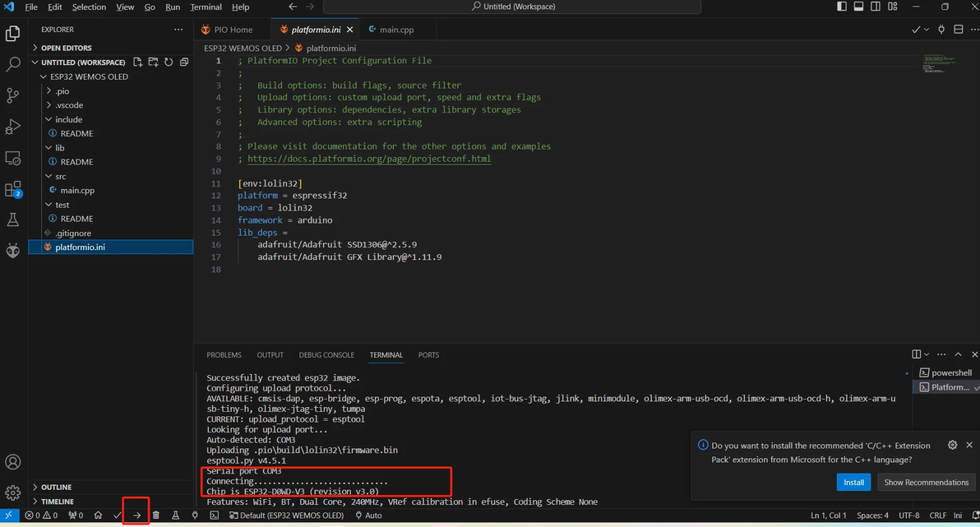The width and height of the screenshot is (980, 527).
Task: Click Auto port selector in status bar
Action: click(369, 515)
